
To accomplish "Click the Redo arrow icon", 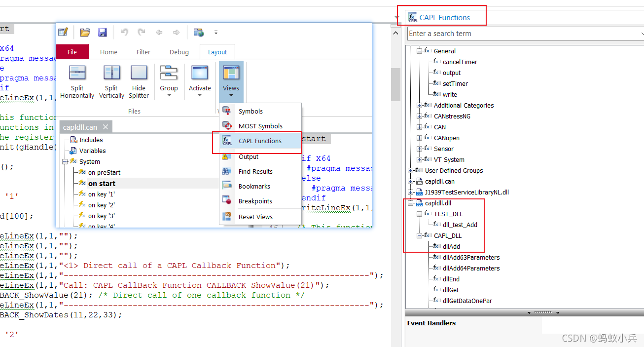I will tap(142, 33).
